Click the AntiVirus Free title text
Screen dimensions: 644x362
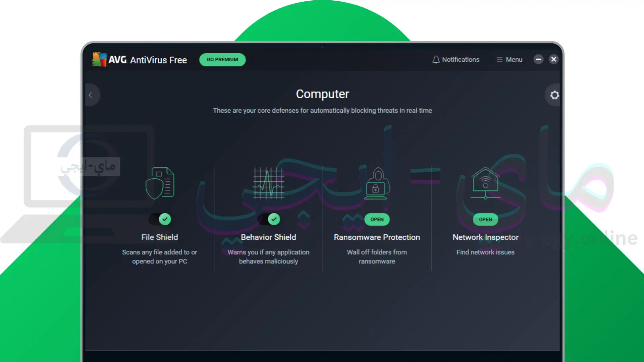(158, 60)
